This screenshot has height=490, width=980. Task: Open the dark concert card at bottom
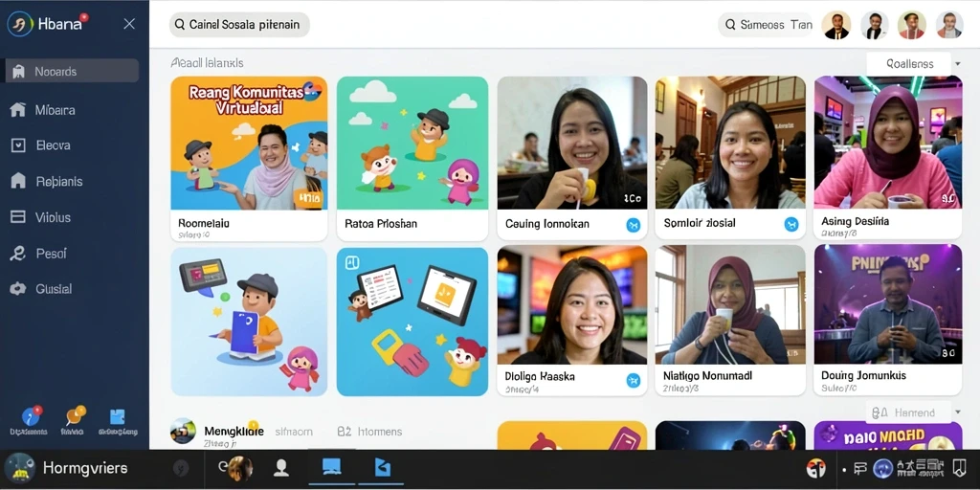[730, 435]
